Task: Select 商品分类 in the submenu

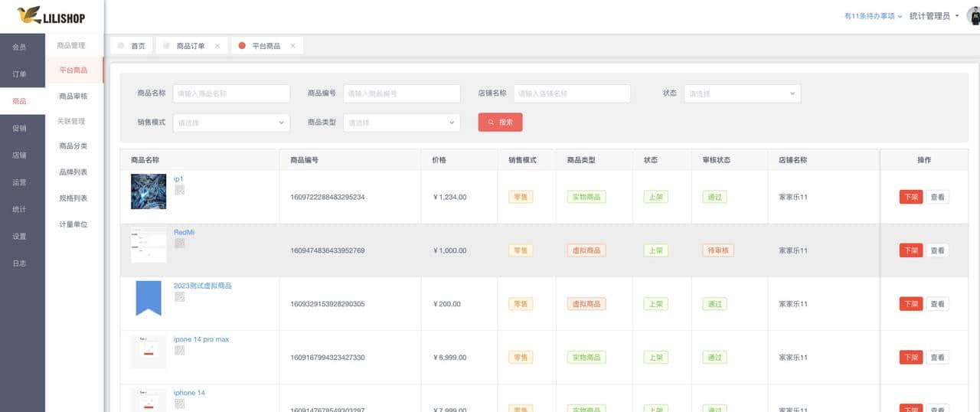Action: [x=73, y=146]
